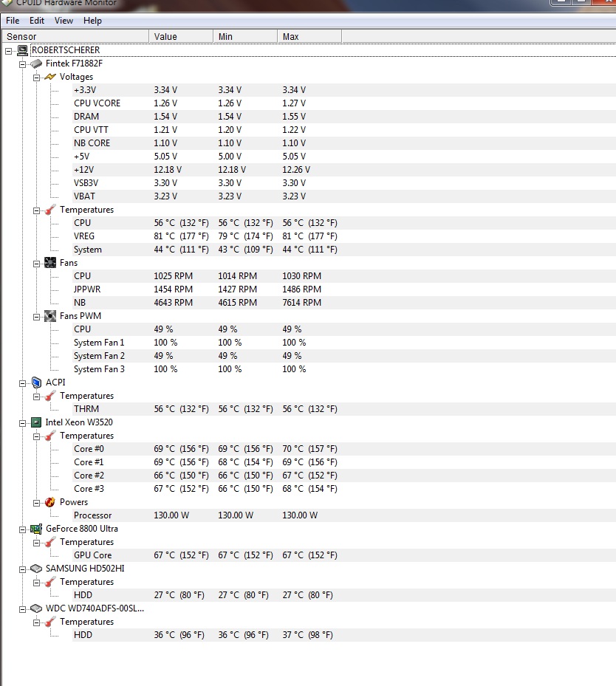Select the DRAM voltage row

pyautogui.click(x=344, y=117)
